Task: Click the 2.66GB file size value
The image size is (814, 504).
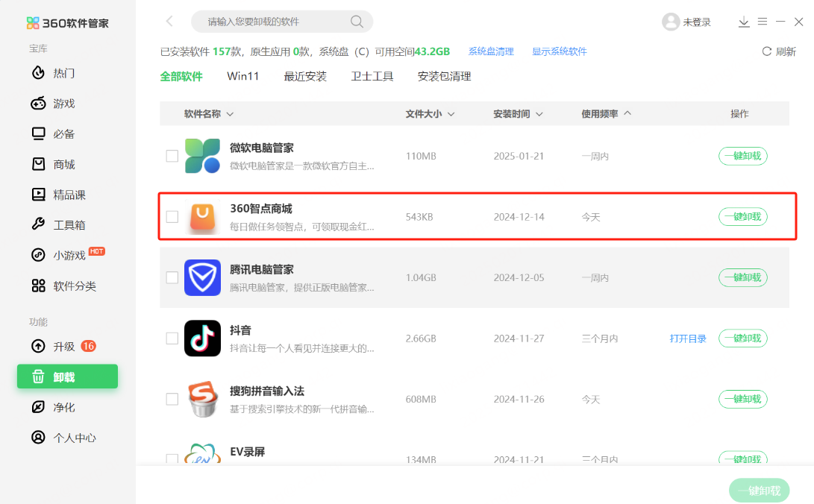Action: [x=421, y=338]
